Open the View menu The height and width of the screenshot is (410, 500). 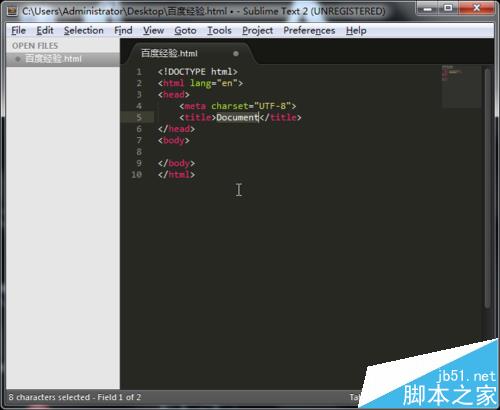pyautogui.click(x=153, y=31)
